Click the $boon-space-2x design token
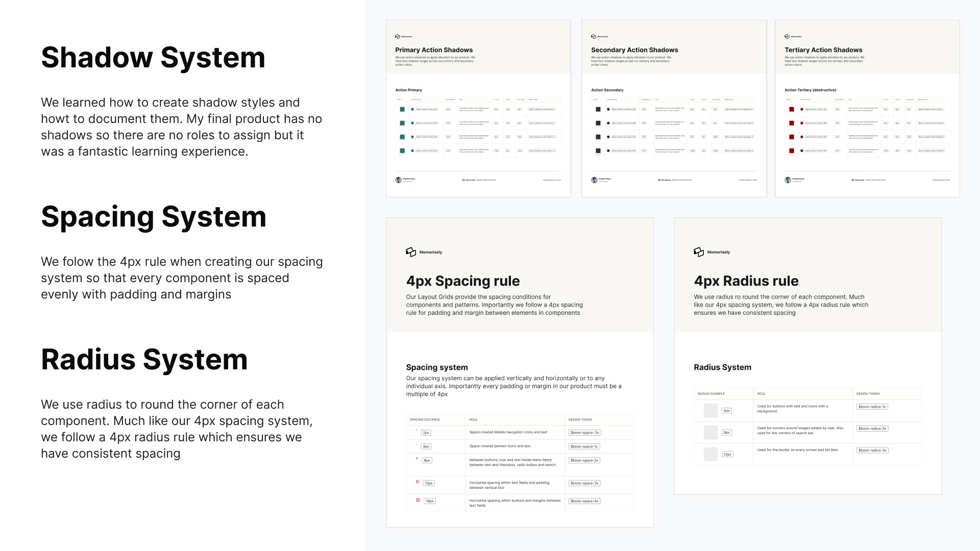 point(584,460)
